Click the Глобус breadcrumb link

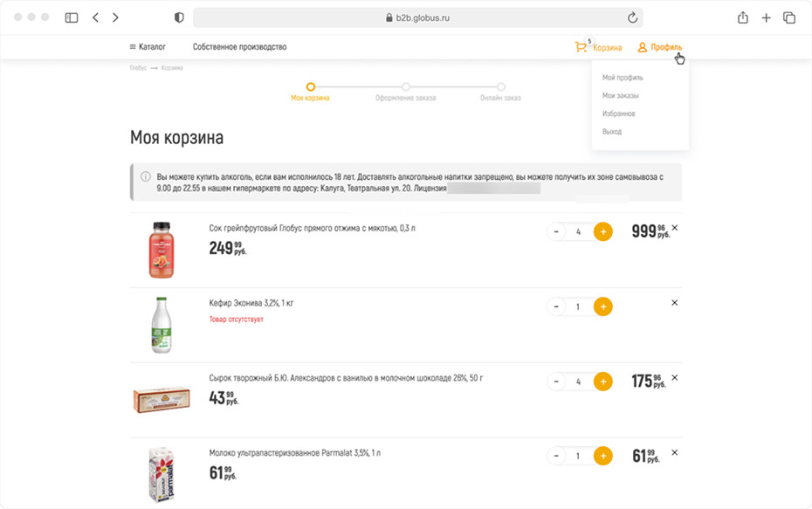[x=138, y=68]
